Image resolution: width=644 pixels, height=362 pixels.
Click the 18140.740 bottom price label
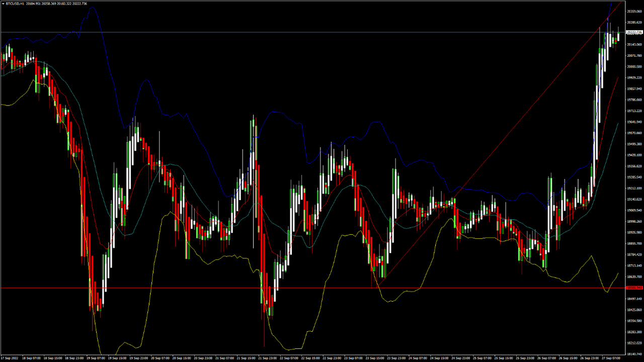tap(633, 354)
